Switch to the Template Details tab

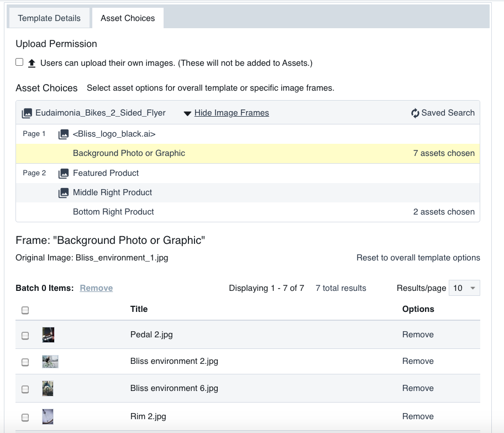49,18
